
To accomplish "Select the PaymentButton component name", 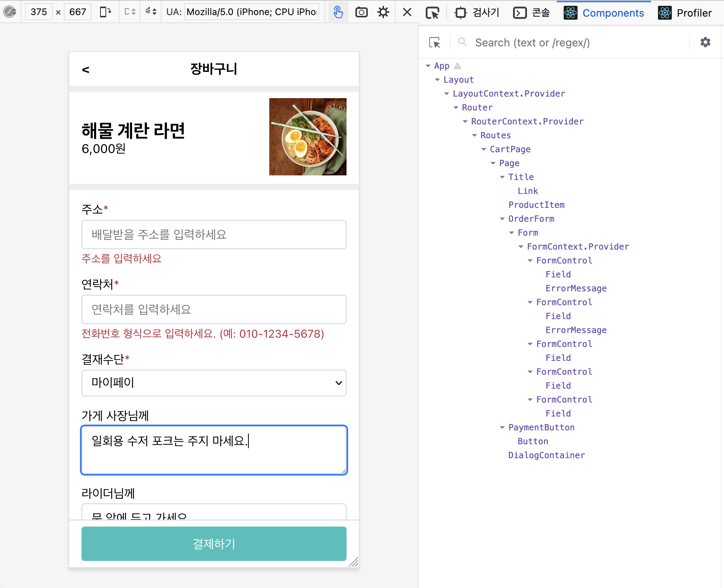I will pyautogui.click(x=541, y=427).
